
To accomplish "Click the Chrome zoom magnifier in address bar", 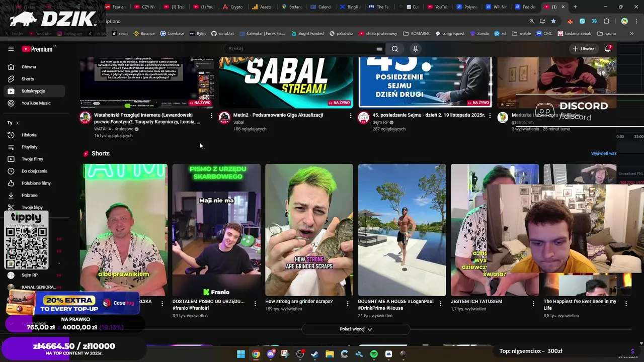I will pos(532,21).
